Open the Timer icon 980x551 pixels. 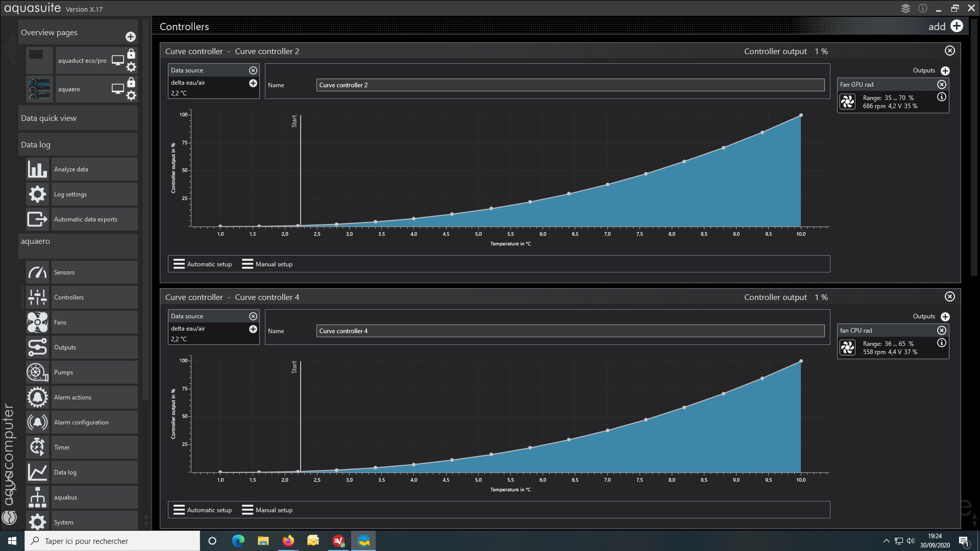37,447
